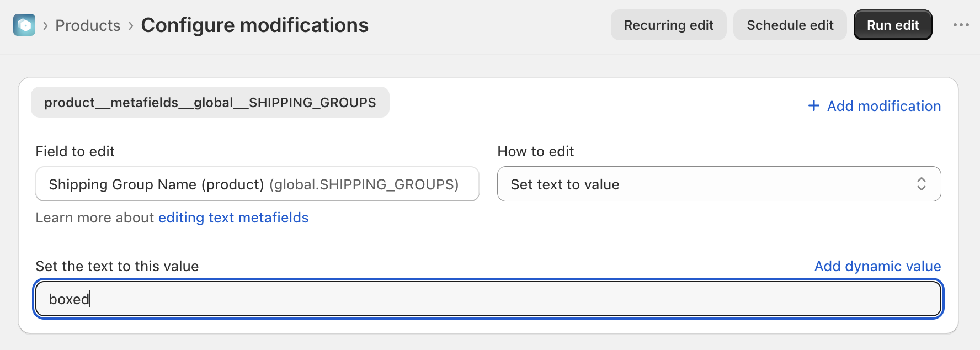Select the product__metafields__global__SHIPPING_GROUPS tag
The image size is (980, 350).
coord(210,102)
